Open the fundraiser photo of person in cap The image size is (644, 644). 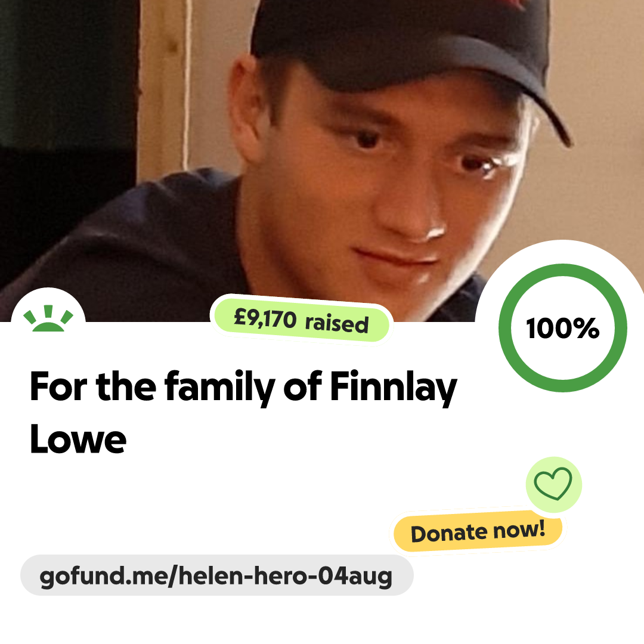point(322,160)
